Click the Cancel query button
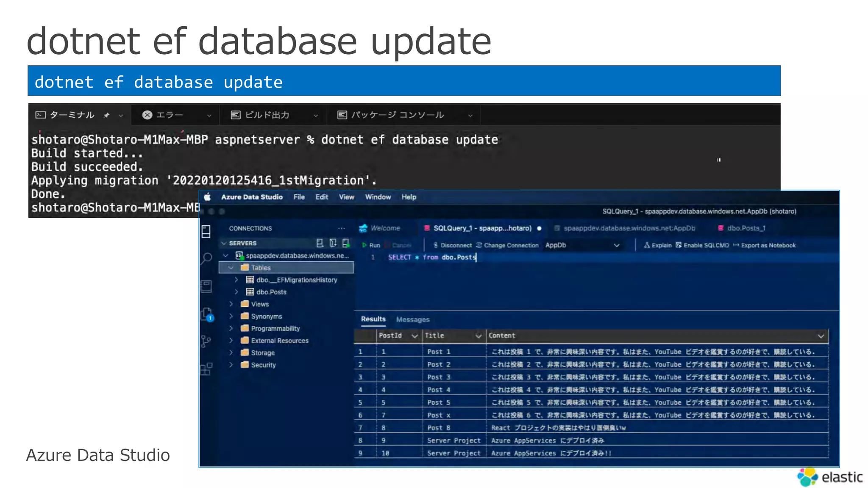 (x=398, y=245)
